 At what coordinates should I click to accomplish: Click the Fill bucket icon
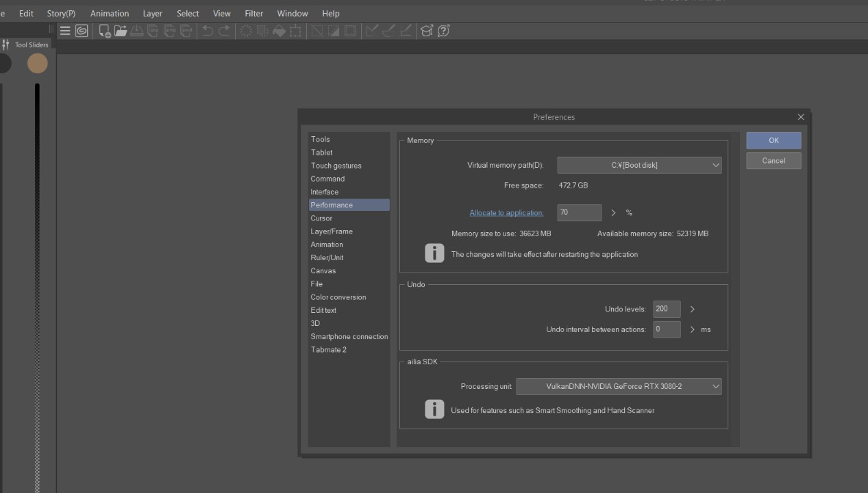click(279, 31)
